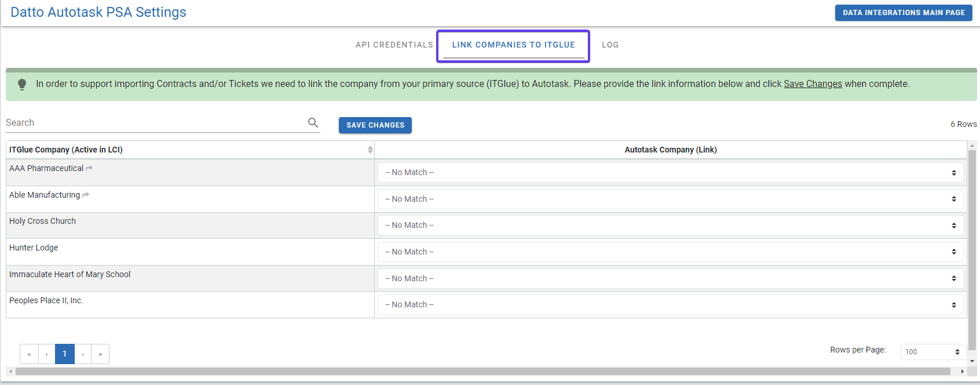Image resolution: width=980 pixels, height=385 pixels.
Task: Click the Save Changes link in banner
Action: click(813, 84)
